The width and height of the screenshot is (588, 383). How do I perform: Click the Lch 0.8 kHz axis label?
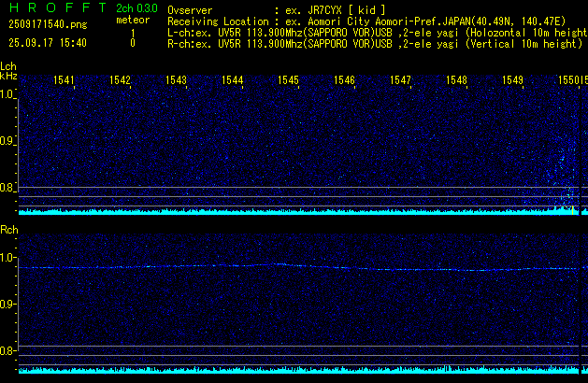click(x=7, y=188)
